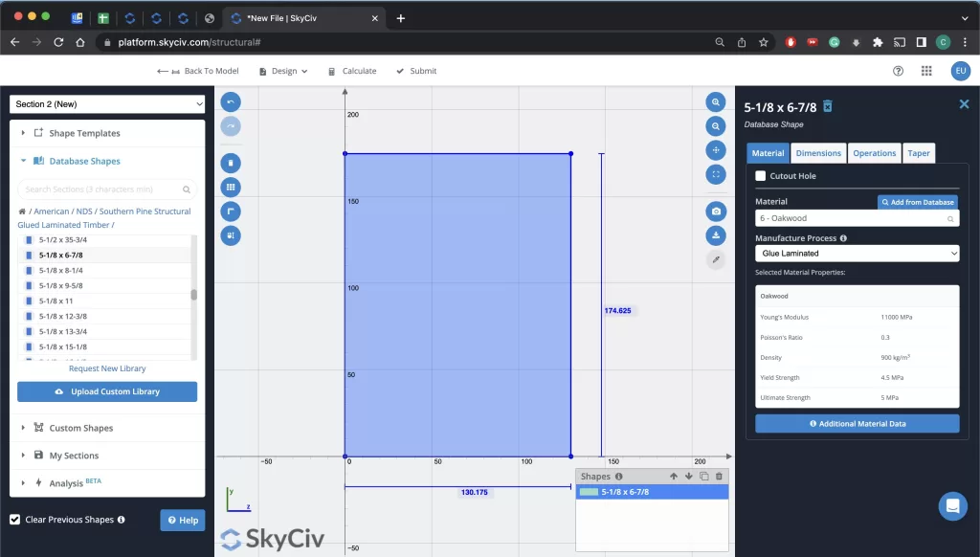Click Add from Database button
The width and height of the screenshot is (980, 557).
(x=918, y=202)
